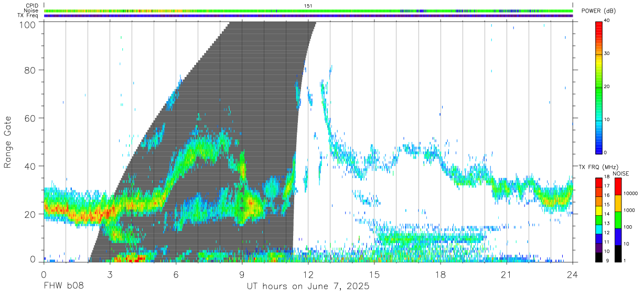
Task: Click the 10000 label on noise scale
Action: tap(630, 193)
